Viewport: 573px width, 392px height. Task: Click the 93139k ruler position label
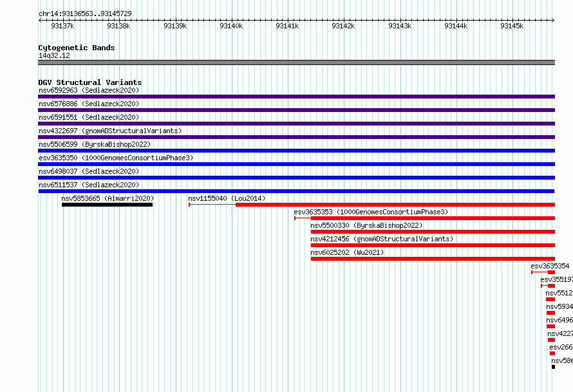click(x=175, y=26)
